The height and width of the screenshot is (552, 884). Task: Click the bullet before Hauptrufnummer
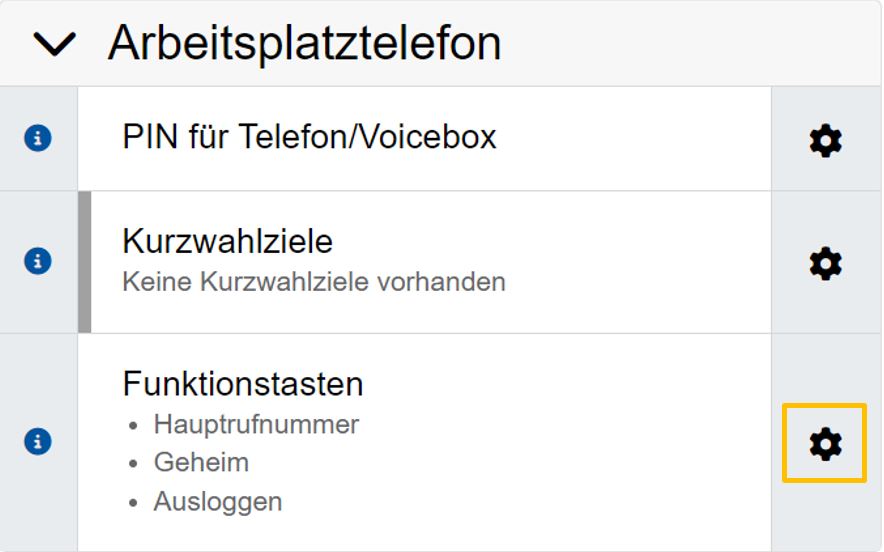(x=133, y=426)
